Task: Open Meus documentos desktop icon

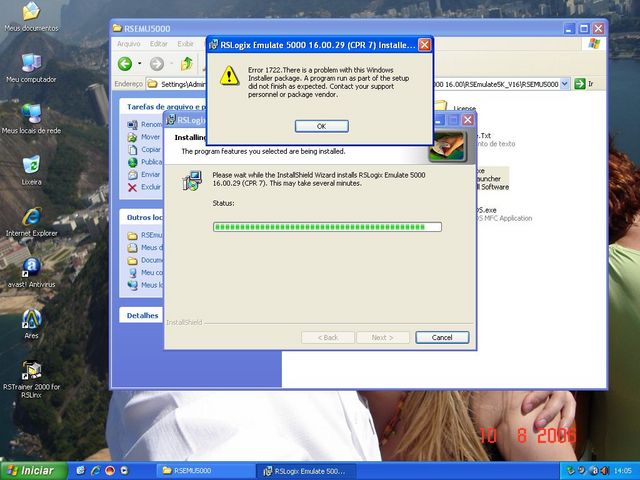Action: (31, 17)
